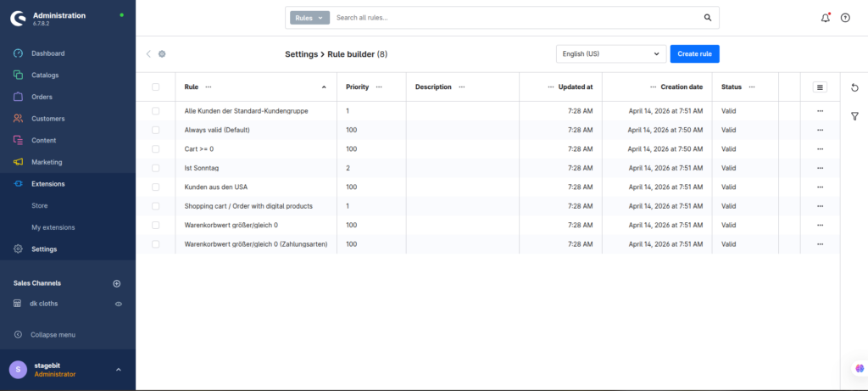Sort by the Rule column header

tap(192, 87)
